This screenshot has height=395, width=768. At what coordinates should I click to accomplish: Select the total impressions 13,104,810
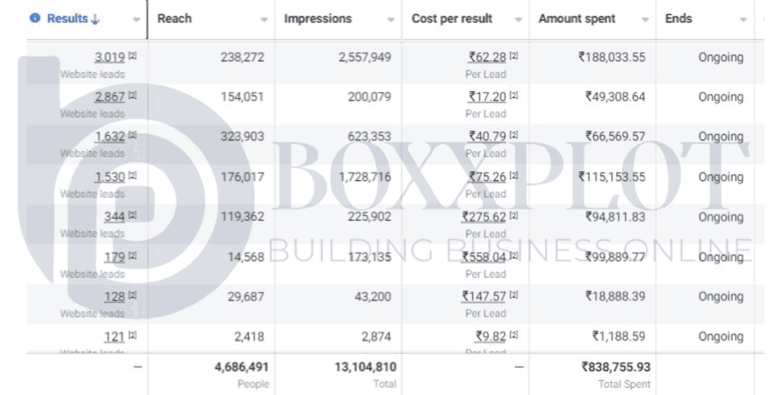tap(365, 367)
